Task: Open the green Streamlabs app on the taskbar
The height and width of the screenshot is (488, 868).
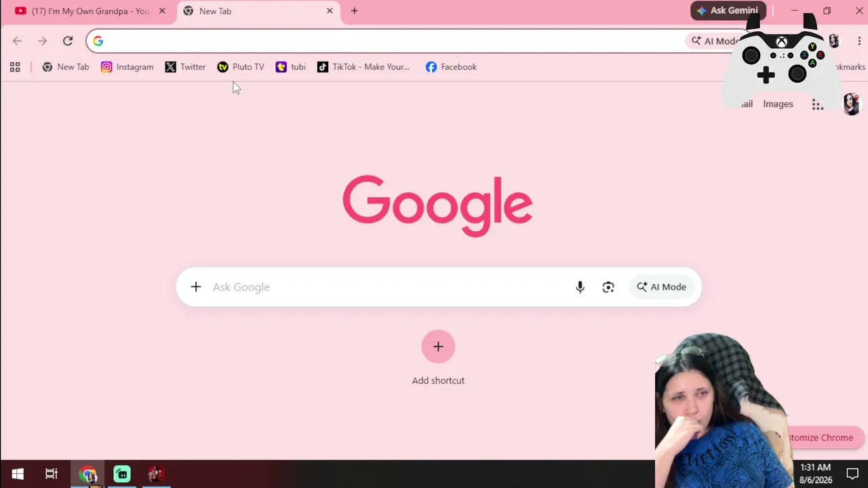Action: (x=122, y=474)
